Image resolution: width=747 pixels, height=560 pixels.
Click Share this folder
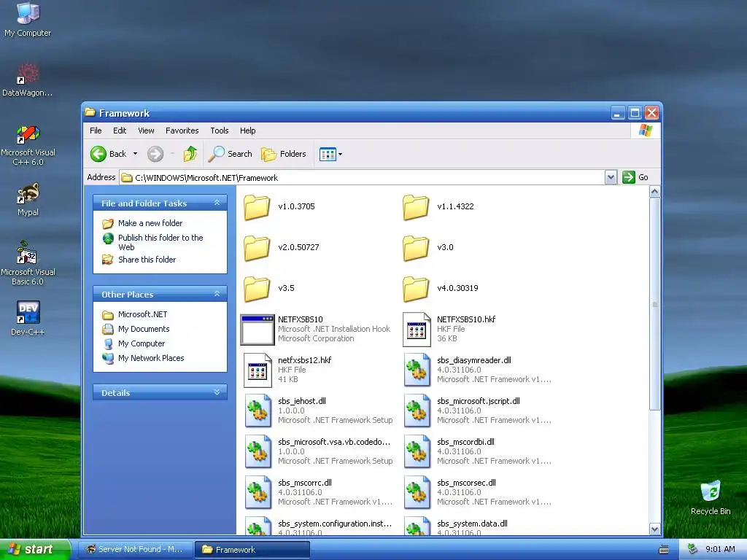(x=147, y=260)
